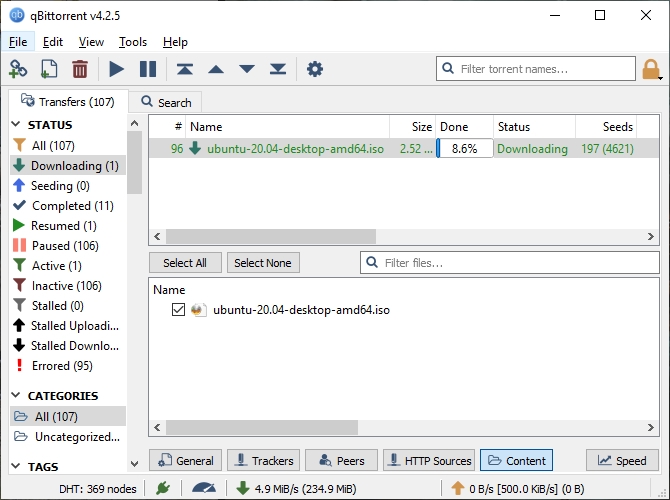
Task: Pause torrent with the pause icon
Action: (x=148, y=69)
